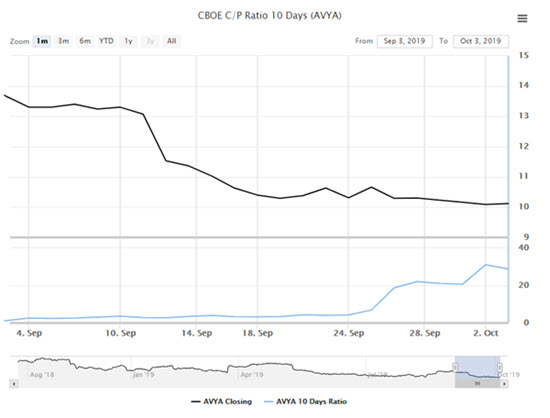Select the All zoom range
Image resolution: width=550 pixels, height=418 pixels.
pos(172,41)
